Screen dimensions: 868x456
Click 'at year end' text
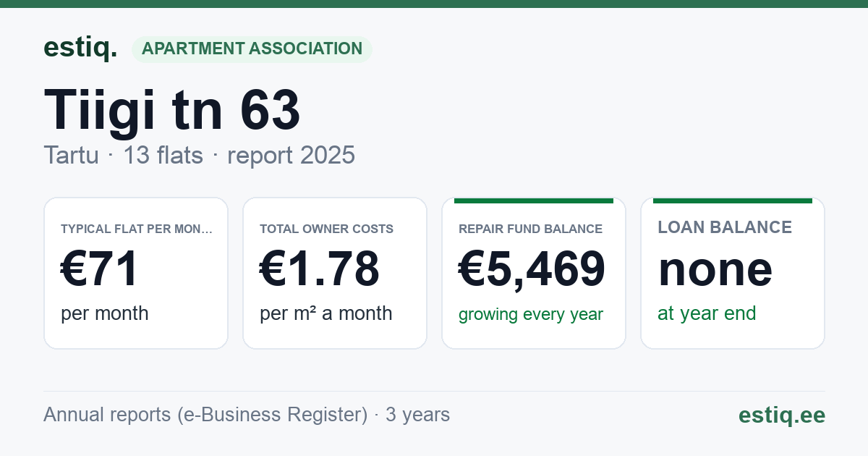pos(707,313)
